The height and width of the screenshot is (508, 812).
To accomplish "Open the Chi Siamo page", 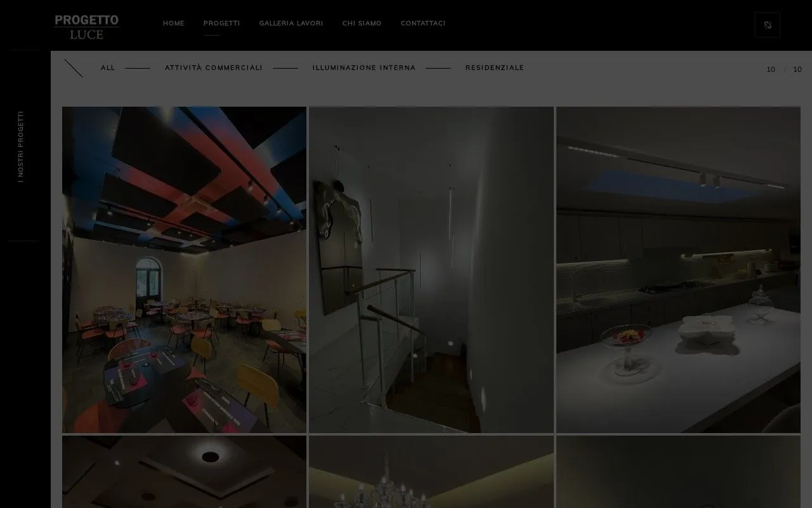I will pyautogui.click(x=362, y=23).
